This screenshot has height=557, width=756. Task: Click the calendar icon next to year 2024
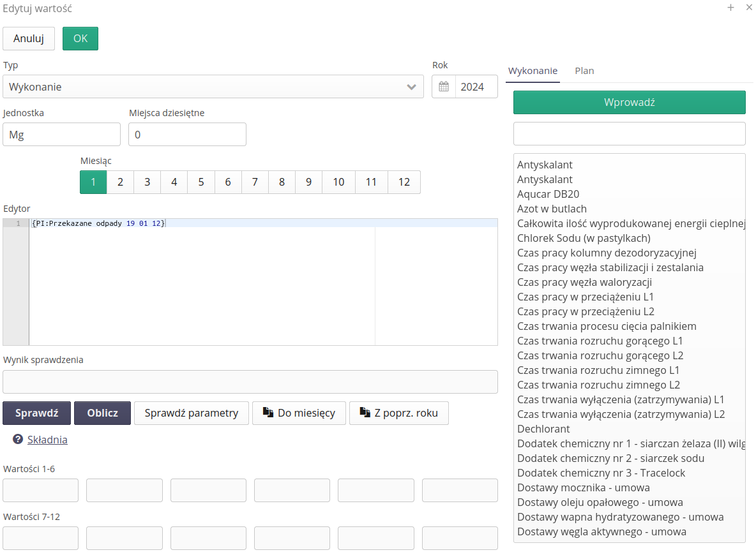pos(444,87)
